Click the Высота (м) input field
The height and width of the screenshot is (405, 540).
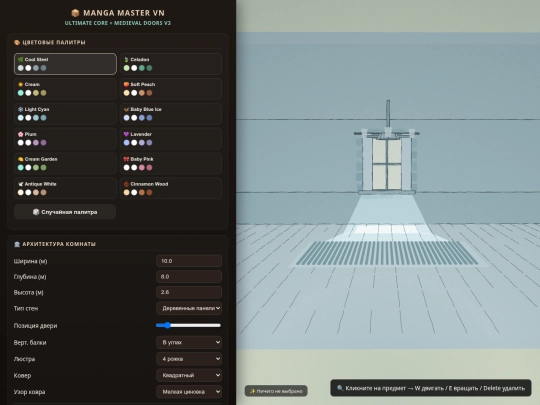189,292
